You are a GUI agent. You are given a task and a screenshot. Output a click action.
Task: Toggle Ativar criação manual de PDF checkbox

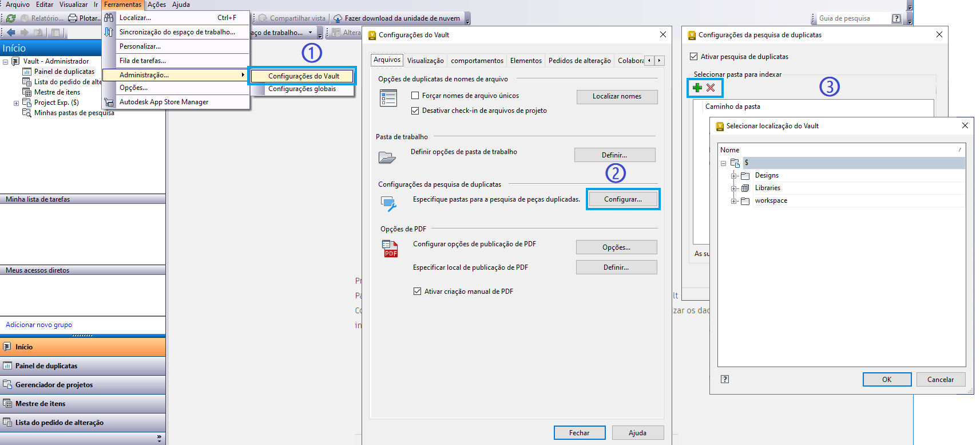point(418,292)
